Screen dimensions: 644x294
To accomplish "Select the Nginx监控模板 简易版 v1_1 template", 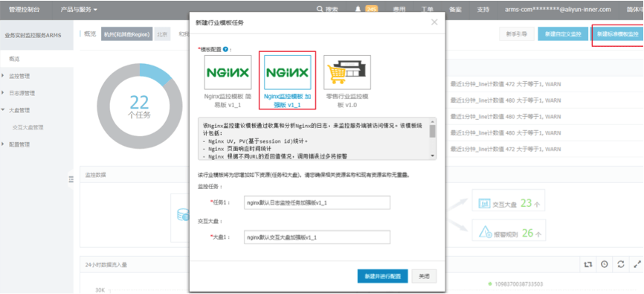I will (228, 81).
